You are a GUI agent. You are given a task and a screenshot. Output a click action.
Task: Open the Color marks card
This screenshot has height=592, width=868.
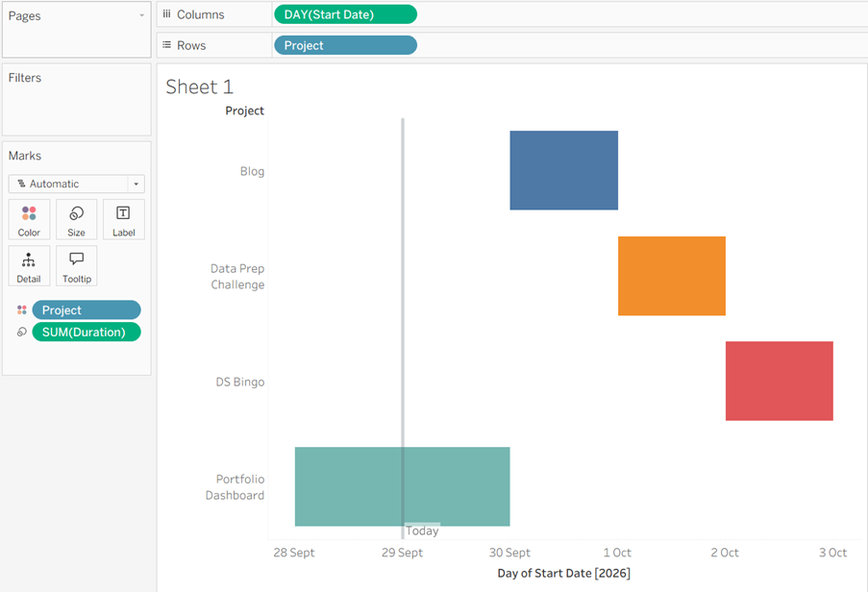click(x=29, y=220)
